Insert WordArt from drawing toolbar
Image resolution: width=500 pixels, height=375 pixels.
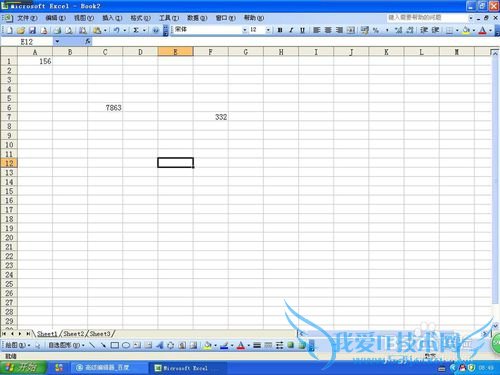pyautogui.click(x=159, y=345)
